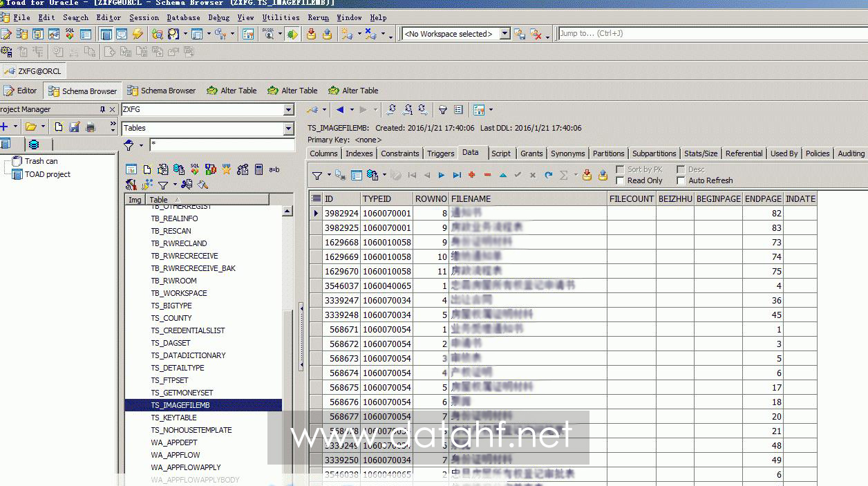Expand the sum sigma dropdown arrow in data toolbar
Viewport: 868px width, 486px height.
point(574,176)
